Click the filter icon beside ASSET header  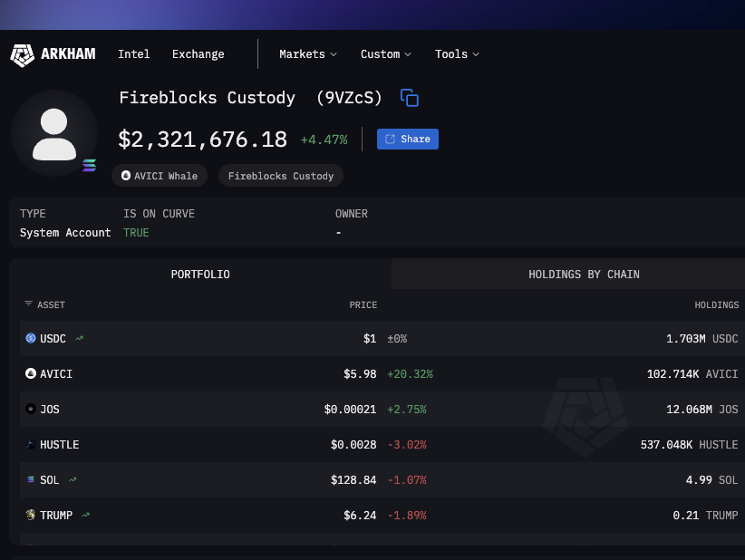coord(28,304)
